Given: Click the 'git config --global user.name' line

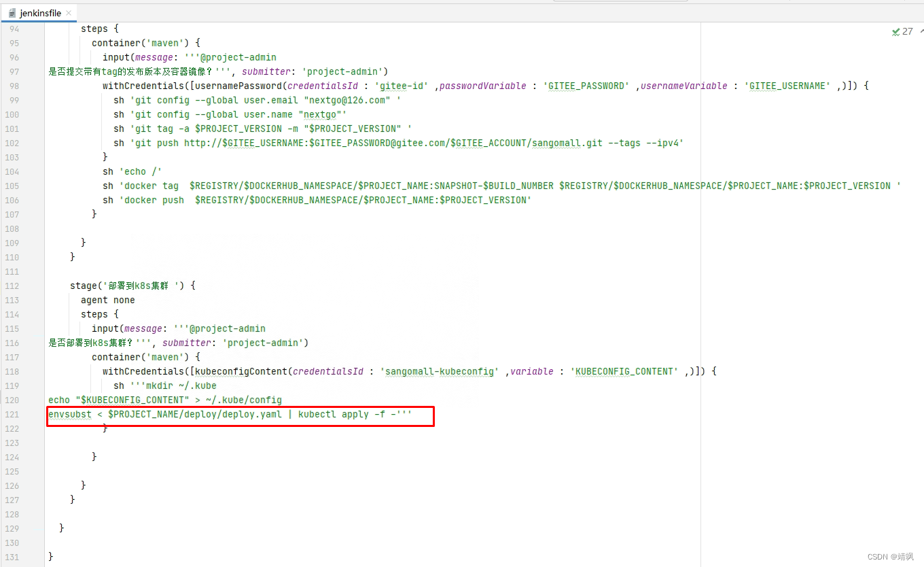Looking at the screenshot, I should tap(230, 114).
